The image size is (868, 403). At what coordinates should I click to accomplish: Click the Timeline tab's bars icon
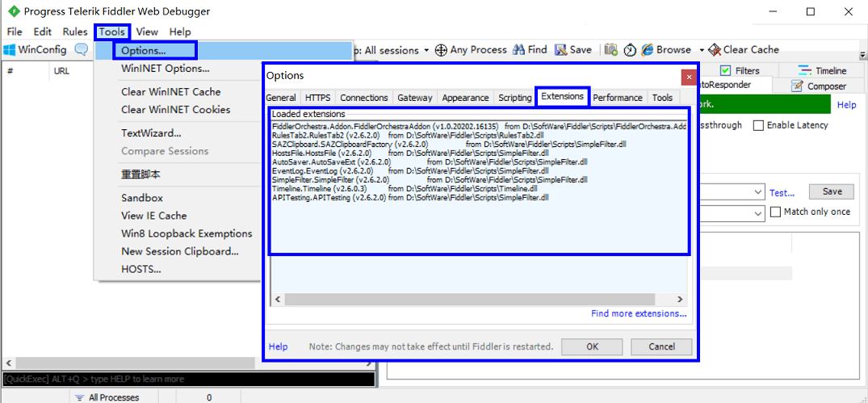(x=805, y=70)
